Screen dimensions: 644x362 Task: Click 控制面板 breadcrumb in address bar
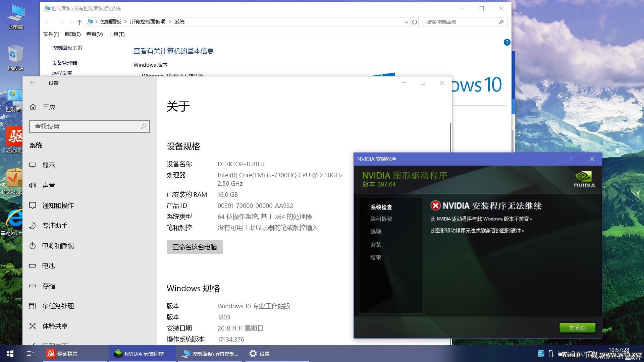point(111,22)
